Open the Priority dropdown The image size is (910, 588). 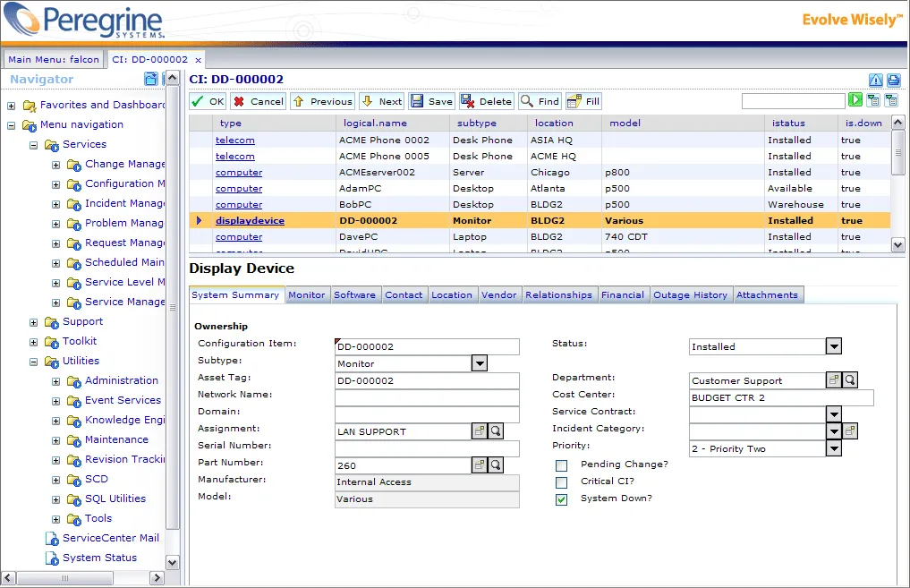point(834,448)
